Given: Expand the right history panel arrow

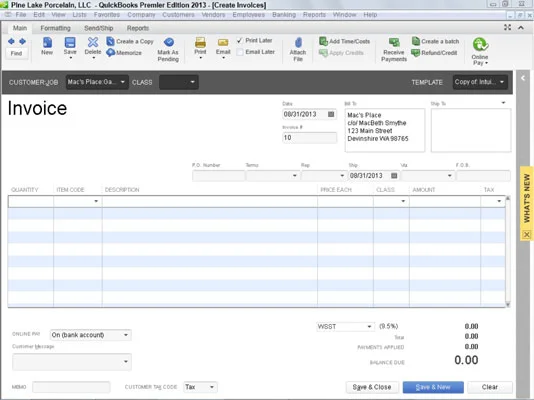Looking at the screenshot, I should (523, 78).
